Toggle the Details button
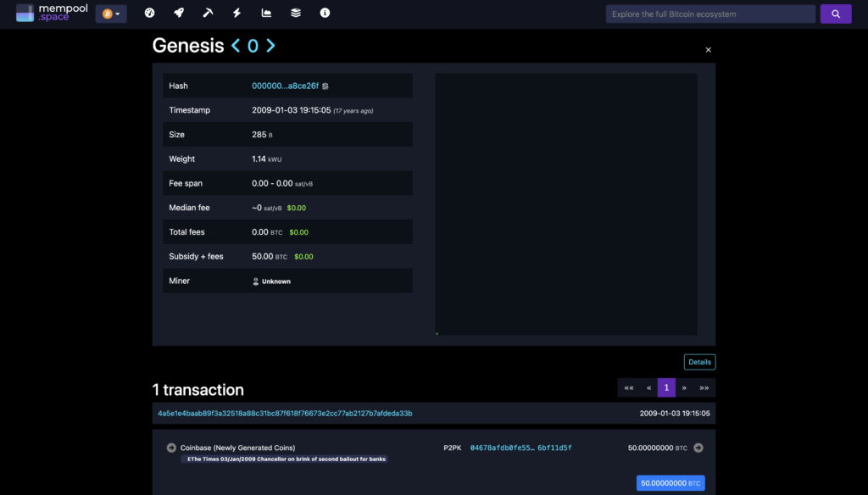Image resolution: width=868 pixels, height=495 pixels. click(699, 362)
